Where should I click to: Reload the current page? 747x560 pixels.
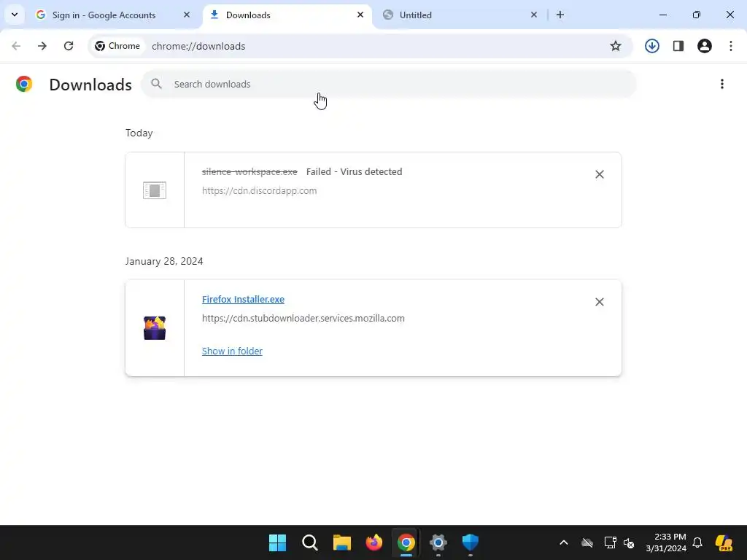pos(69,46)
